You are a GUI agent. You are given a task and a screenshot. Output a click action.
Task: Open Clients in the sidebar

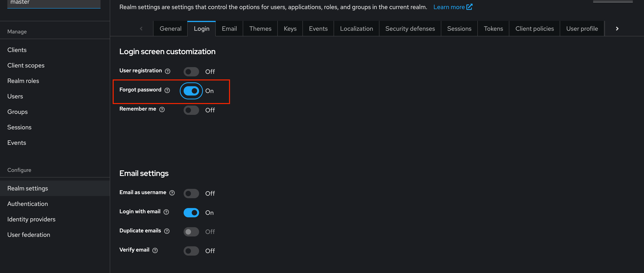coord(55,50)
